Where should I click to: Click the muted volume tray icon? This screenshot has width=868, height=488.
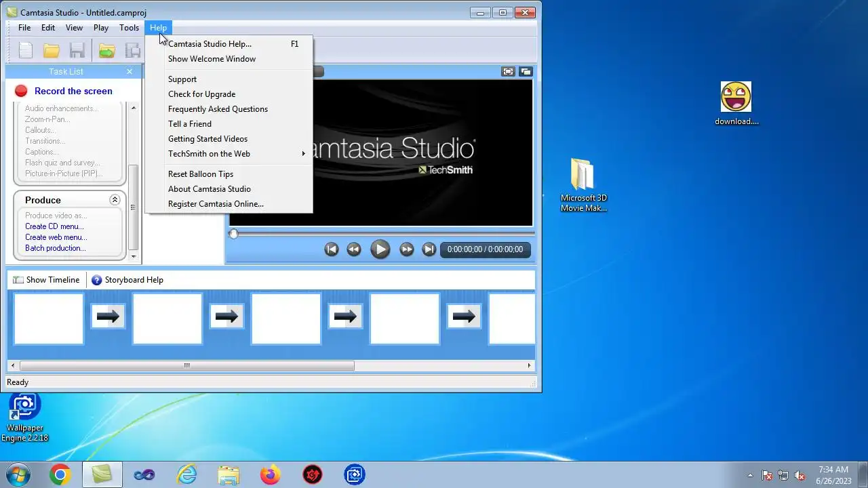pyautogui.click(x=800, y=476)
